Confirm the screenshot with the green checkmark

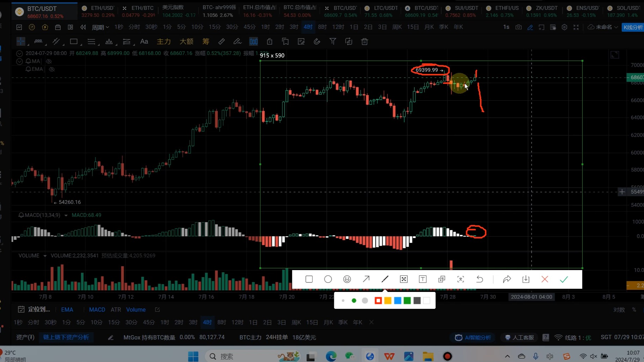click(x=564, y=279)
